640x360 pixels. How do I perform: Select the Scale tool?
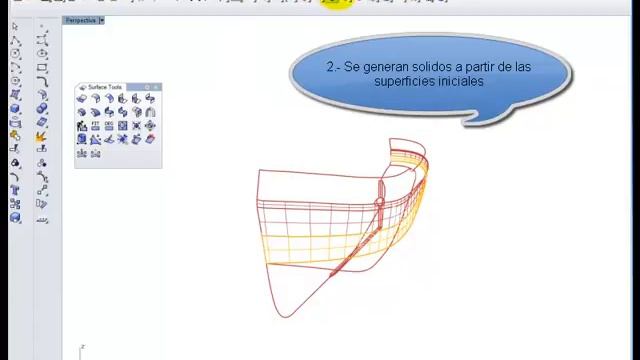pyautogui.click(x=15, y=218)
